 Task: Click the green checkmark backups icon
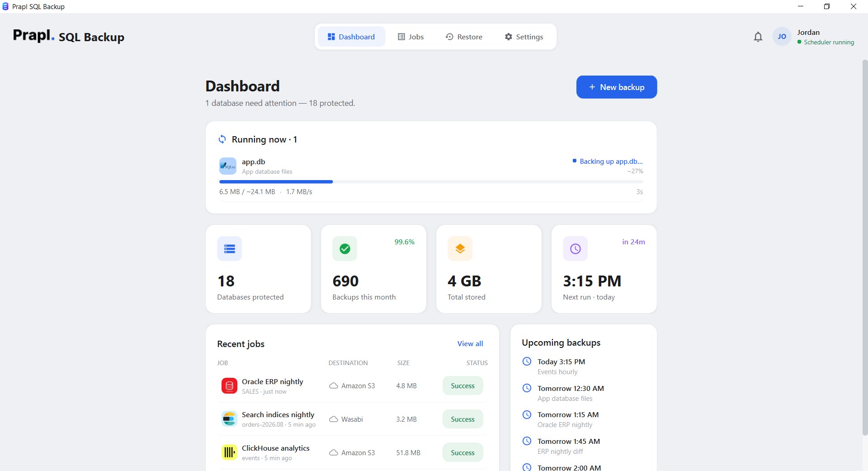click(345, 248)
